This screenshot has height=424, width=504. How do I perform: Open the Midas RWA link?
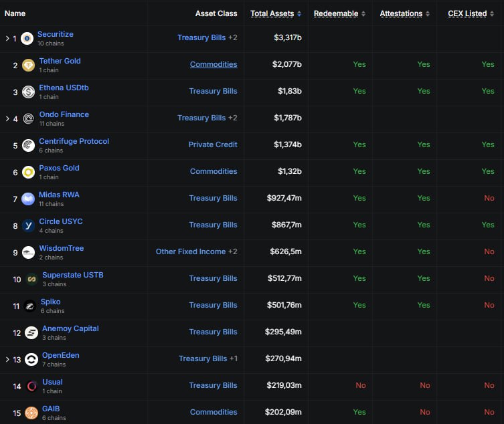[59, 195]
